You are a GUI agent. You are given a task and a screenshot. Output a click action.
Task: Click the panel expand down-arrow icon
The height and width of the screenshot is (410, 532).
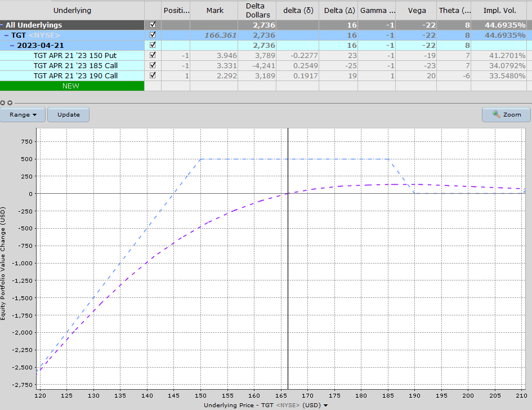10,103
